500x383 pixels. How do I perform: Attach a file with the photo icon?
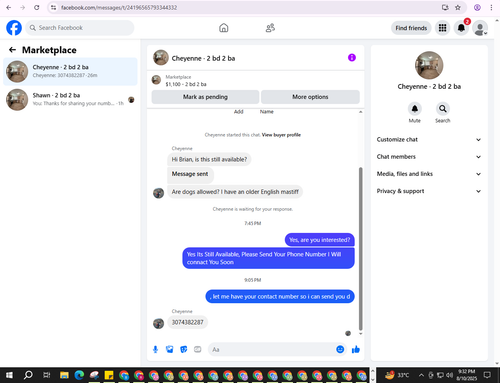click(x=170, y=349)
